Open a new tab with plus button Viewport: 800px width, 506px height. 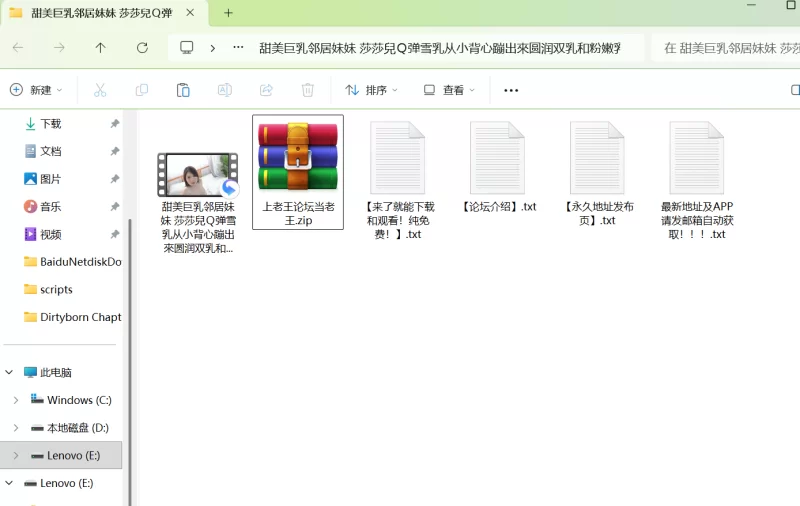[228, 13]
